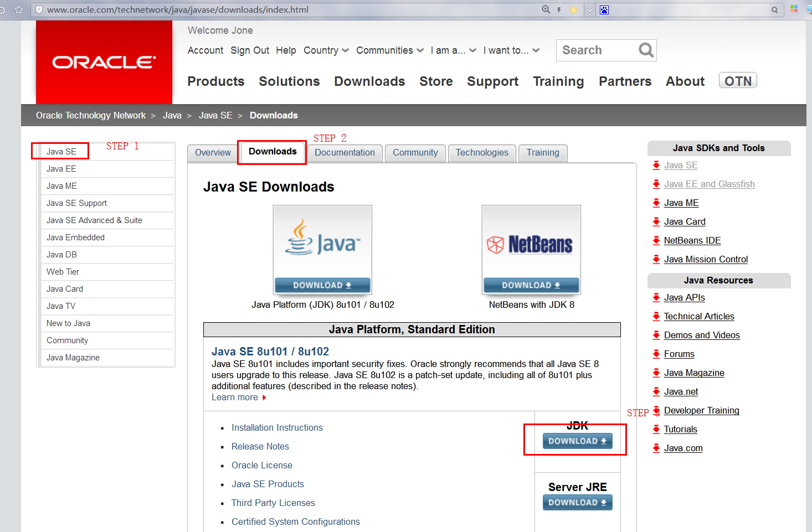The image size is (812, 532).
Task: Click download arrow icon beside NetBeans IDE
Action: pos(656,240)
